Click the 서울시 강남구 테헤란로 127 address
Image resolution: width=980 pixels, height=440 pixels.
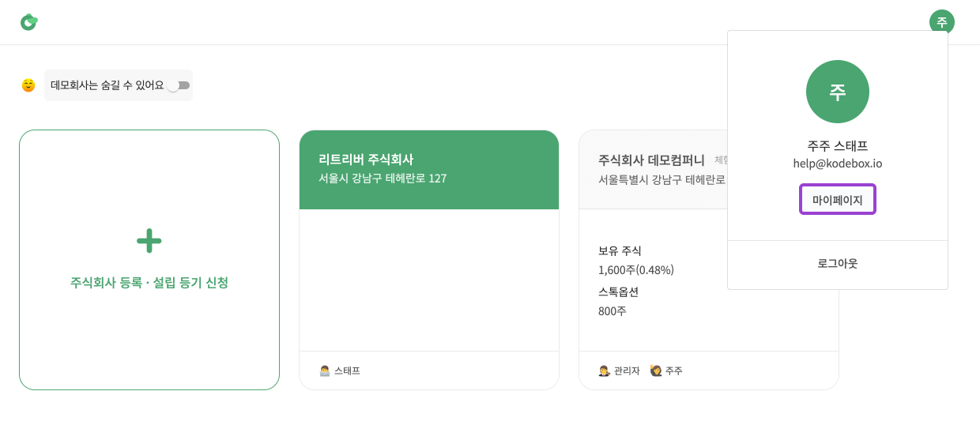coord(383,179)
